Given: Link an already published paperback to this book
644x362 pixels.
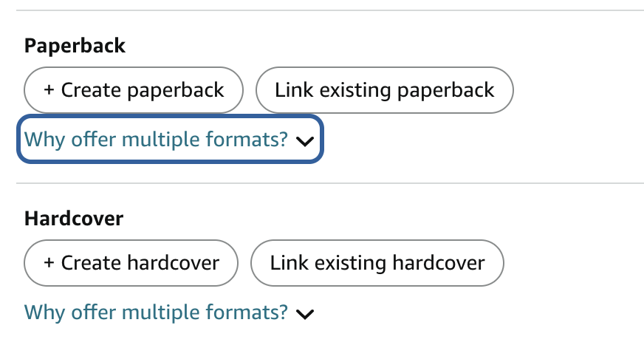Looking at the screenshot, I should [x=384, y=91].
